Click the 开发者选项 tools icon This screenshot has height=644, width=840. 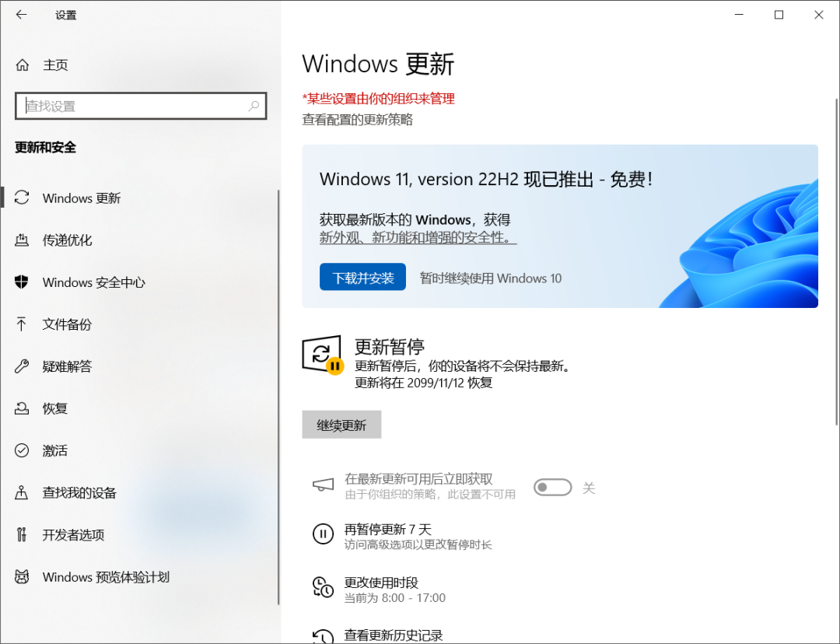click(x=22, y=534)
